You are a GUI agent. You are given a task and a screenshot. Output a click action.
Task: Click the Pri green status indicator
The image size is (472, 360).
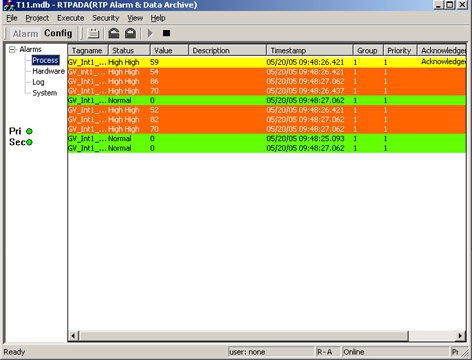[29, 131]
